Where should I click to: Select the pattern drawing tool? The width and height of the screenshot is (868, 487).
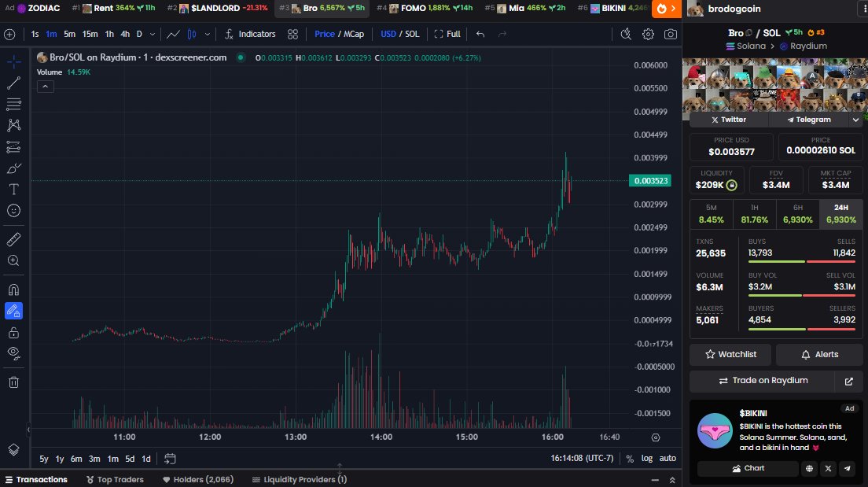click(14, 125)
